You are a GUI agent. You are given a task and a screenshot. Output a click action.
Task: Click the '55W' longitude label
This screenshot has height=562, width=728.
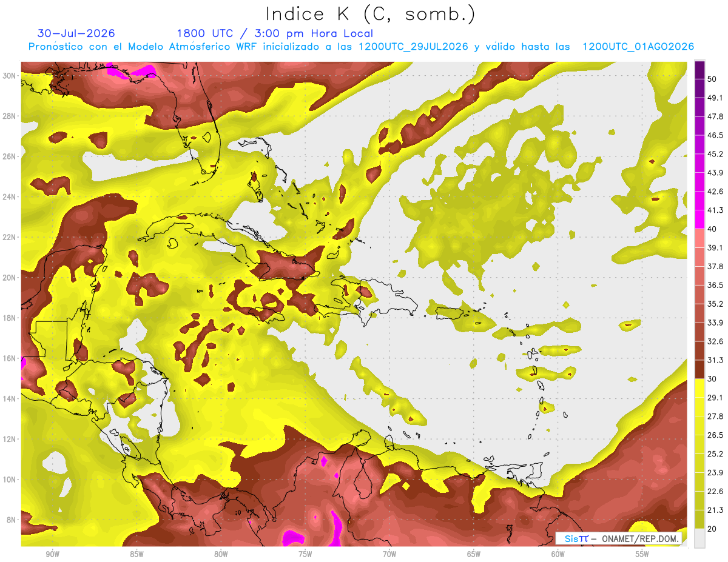[642, 555]
